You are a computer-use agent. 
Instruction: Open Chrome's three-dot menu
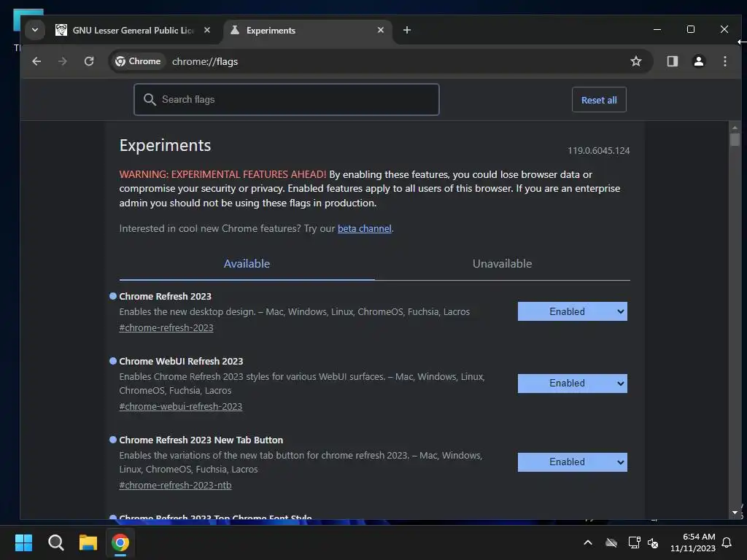pos(724,61)
